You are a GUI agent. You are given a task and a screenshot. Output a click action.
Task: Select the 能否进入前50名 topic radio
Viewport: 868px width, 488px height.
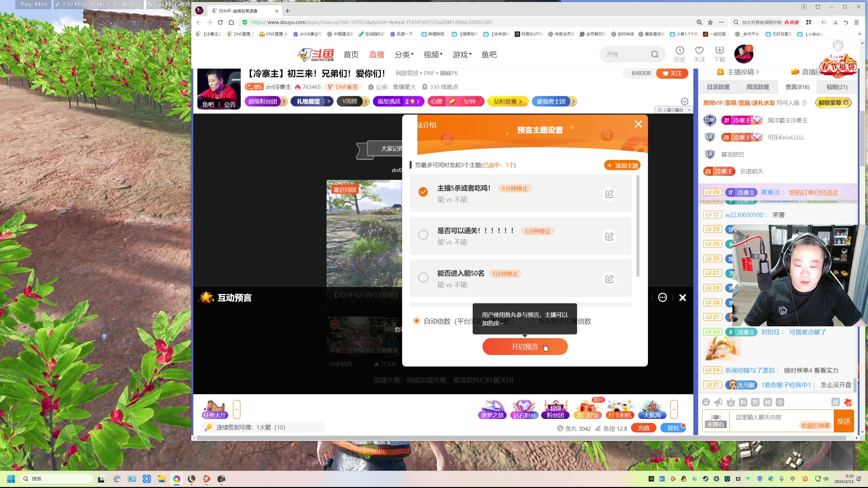tap(423, 277)
